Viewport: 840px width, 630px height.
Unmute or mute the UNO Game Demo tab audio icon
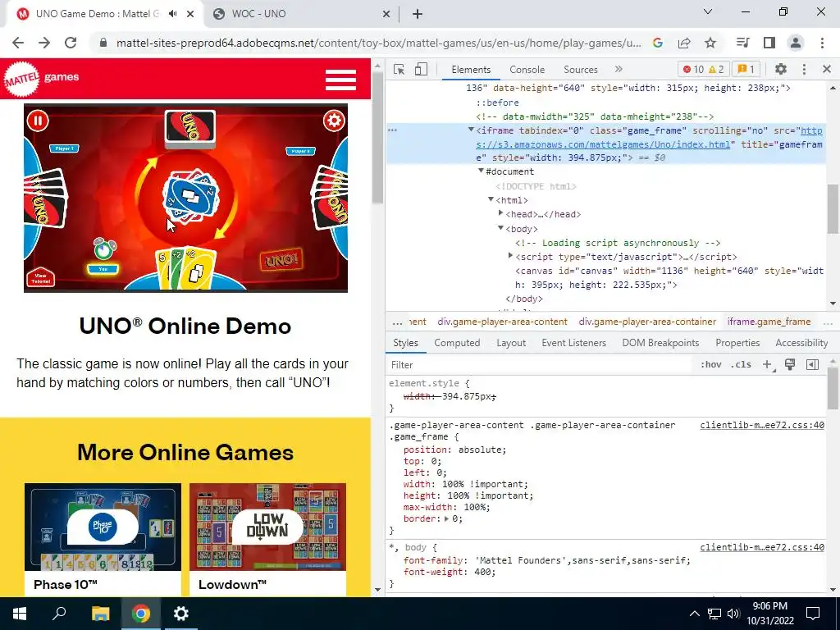(x=172, y=14)
